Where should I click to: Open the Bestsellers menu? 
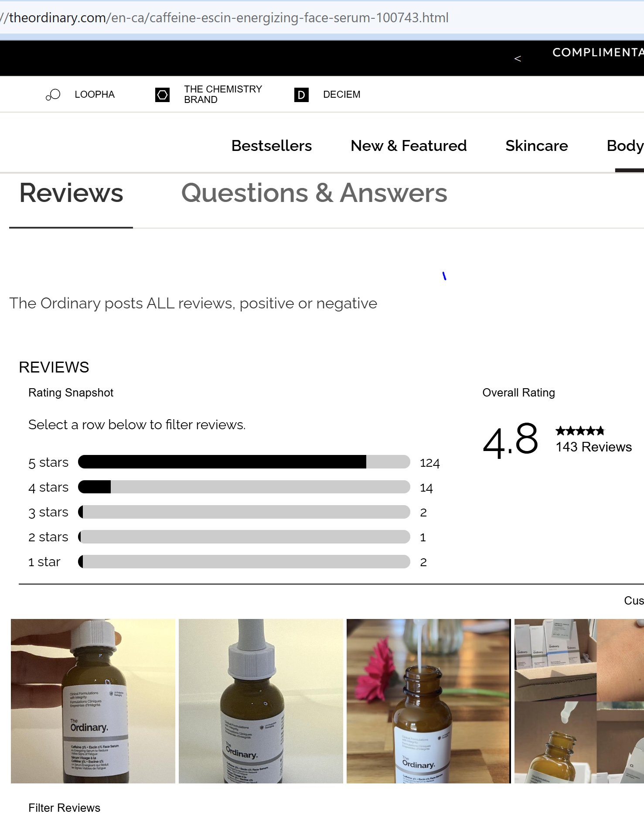click(x=272, y=146)
